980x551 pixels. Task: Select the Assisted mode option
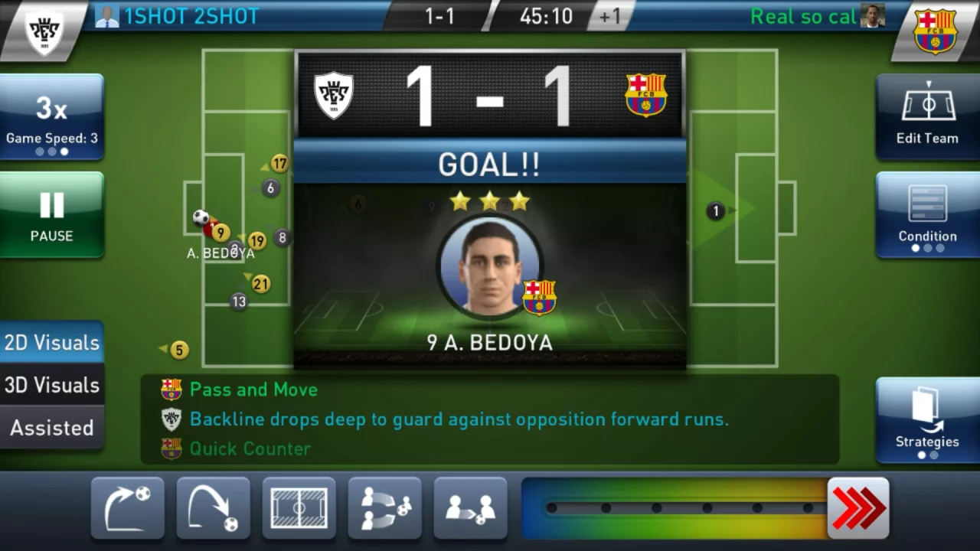(51, 428)
